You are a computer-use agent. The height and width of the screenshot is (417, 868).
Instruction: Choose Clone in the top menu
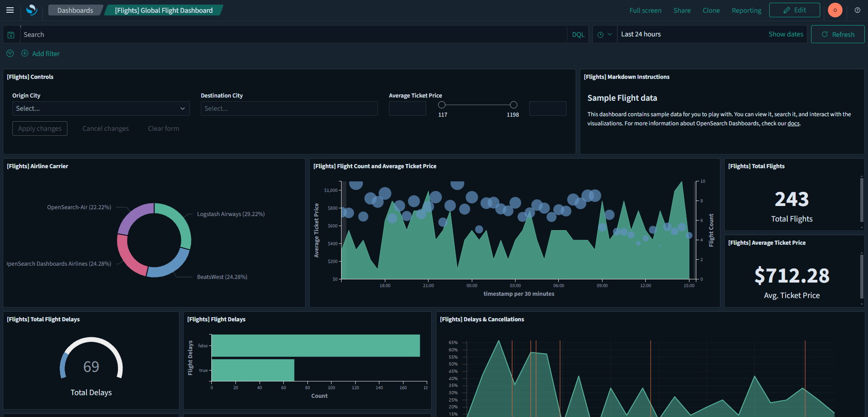[711, 10]
